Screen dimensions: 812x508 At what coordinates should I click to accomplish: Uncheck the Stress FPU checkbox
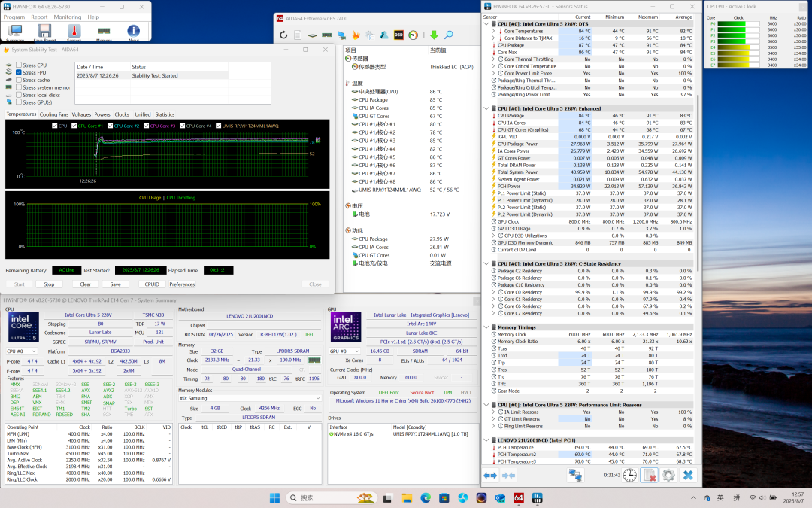(x=19, y=72)
